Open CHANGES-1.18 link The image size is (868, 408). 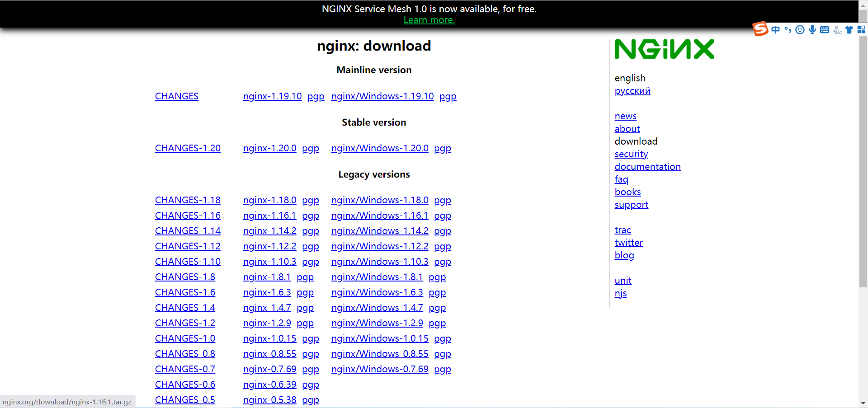point(188,200)
